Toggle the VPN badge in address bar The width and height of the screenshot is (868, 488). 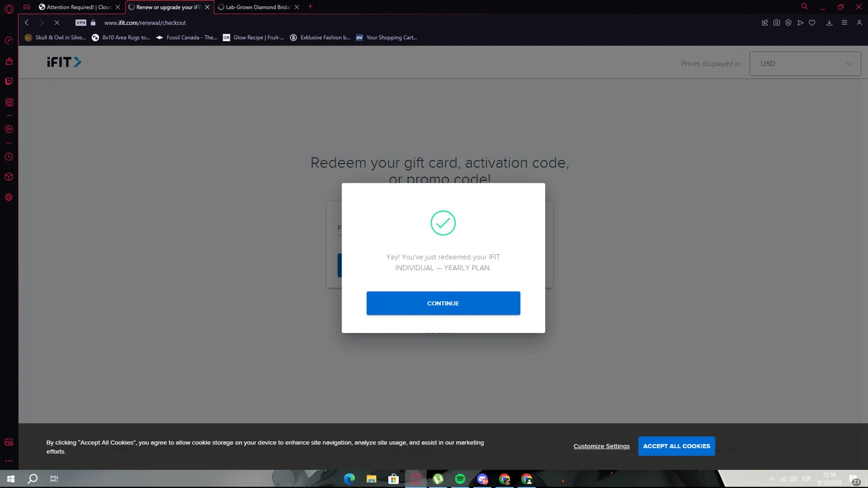(80, 23)
